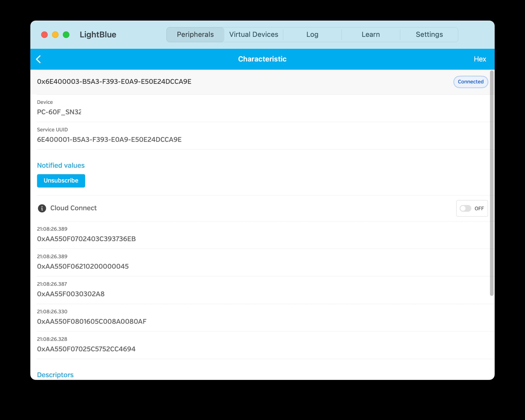Go to the Learn tab
The image size is (525, 420).
point(371,35)
